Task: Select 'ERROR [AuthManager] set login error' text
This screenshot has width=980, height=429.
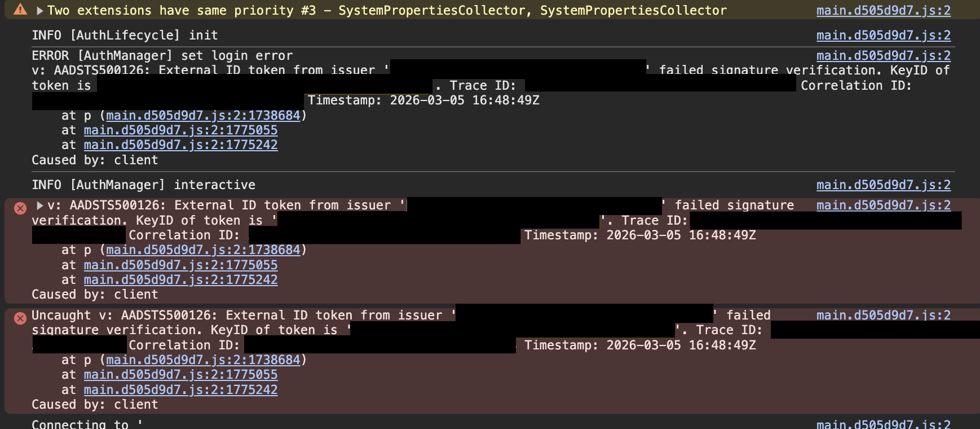Action: pos(162,56)
